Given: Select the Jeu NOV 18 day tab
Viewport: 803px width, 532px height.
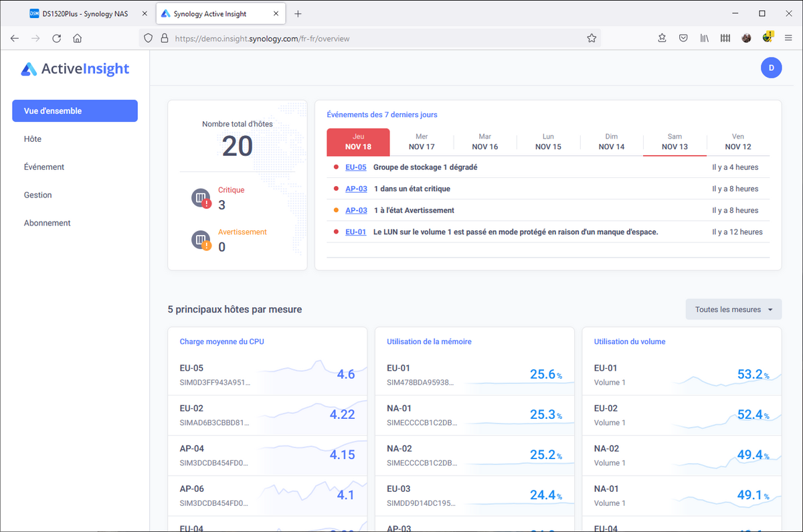Looking at the screenshot, I should click(358, 142).
